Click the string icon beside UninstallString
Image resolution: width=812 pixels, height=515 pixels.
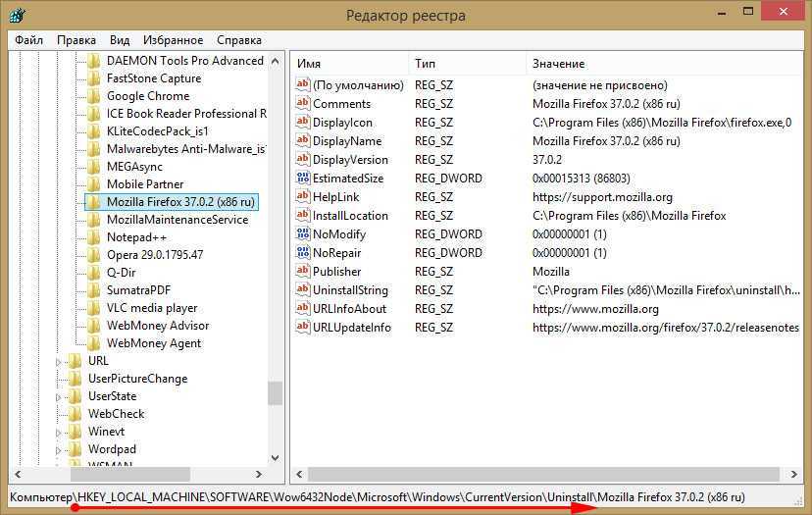pyautogui.click(x=303, y=289)
